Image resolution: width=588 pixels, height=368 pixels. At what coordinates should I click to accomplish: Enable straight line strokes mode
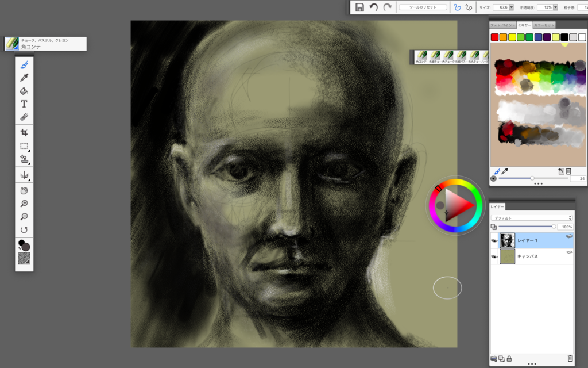[x=469, y=7]
